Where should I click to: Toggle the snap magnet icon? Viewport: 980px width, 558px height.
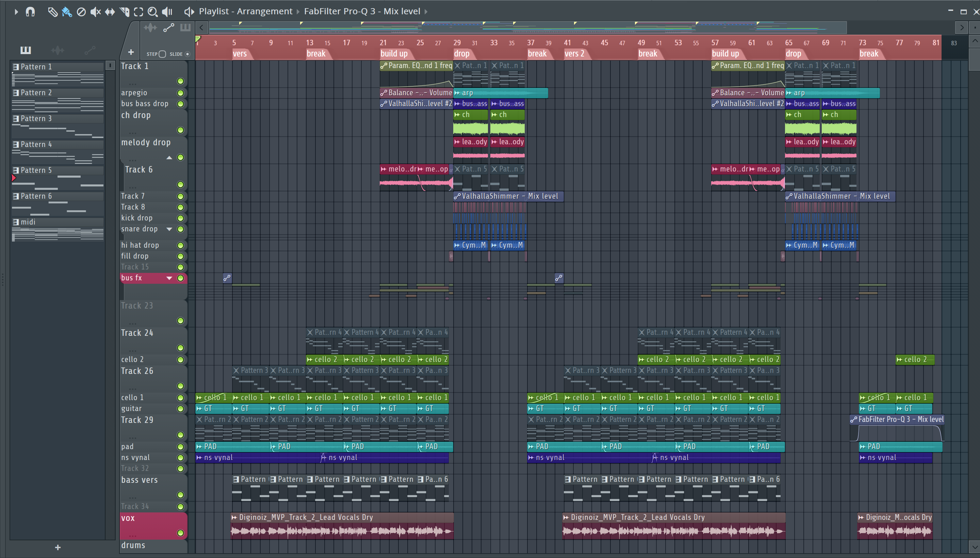click(30, 12)
